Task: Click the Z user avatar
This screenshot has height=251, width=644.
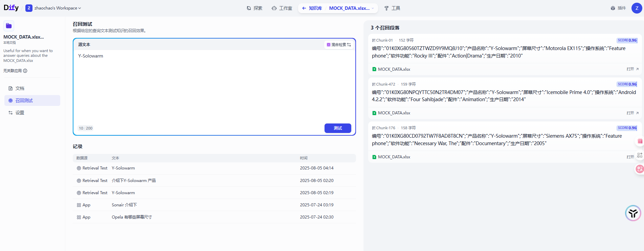Action: pyautogui.click(x=637, y=8)
